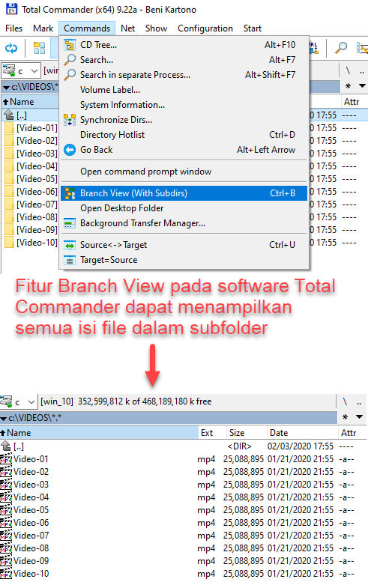Click the Go Back arrow icon
The height and width of the screenshot is (588, 368).
tap(70, 150)
